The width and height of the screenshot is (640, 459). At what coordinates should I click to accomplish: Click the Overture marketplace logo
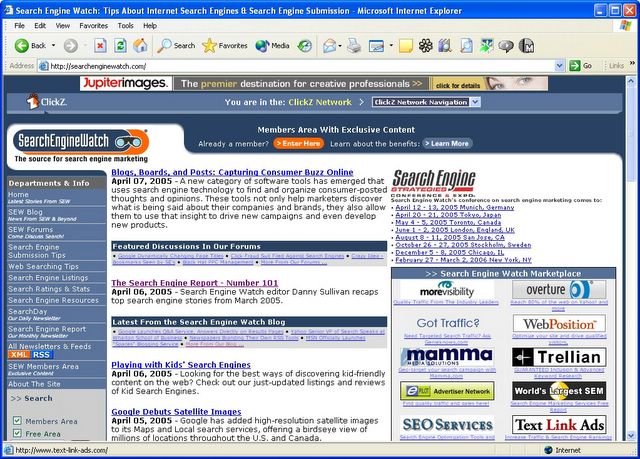(558, 290)
